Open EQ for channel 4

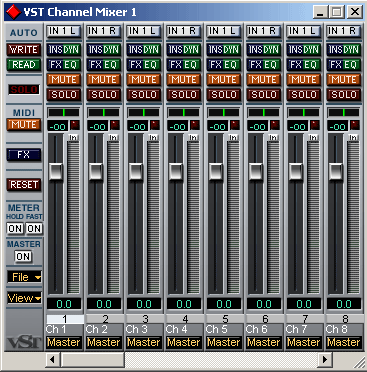pos(192,65)
